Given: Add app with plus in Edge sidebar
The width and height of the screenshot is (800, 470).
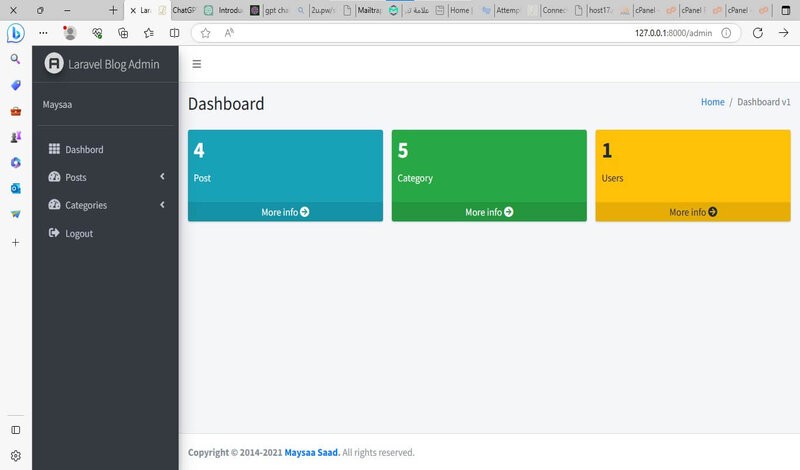Looking at the screenshot, I should (15, 242).
